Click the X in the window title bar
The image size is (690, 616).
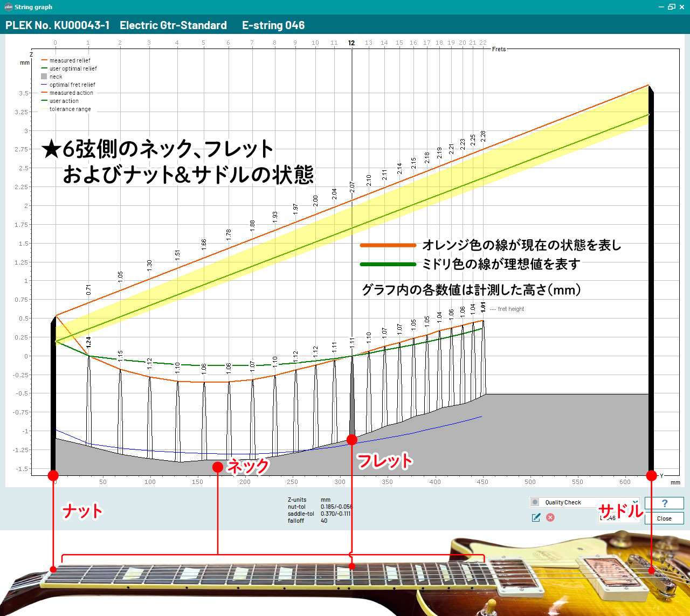coord(682,7)
